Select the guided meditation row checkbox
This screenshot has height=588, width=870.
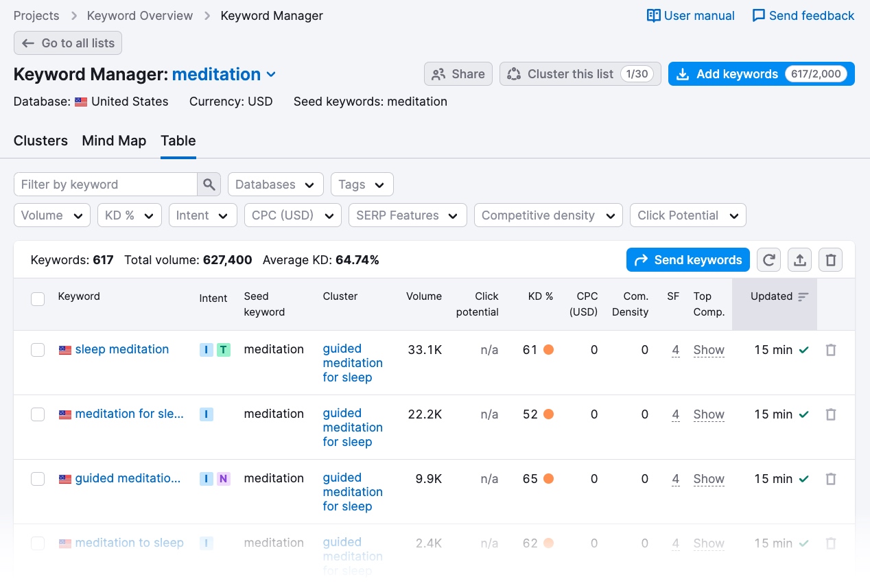click(38, 479)
